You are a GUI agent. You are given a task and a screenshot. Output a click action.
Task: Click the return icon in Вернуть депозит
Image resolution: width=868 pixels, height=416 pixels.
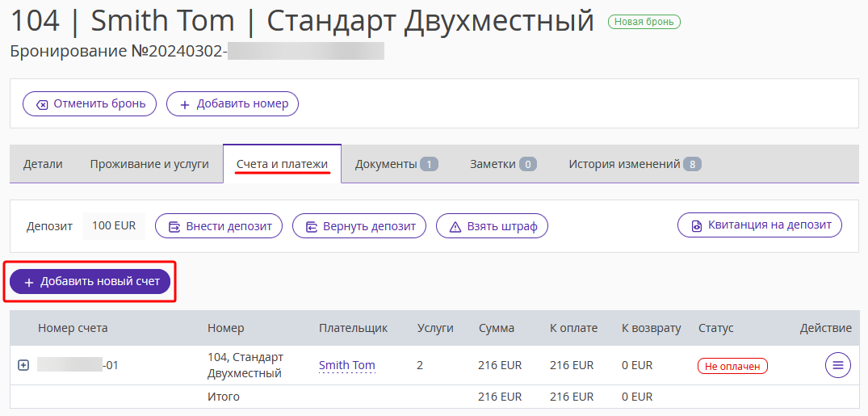(312, 227)
